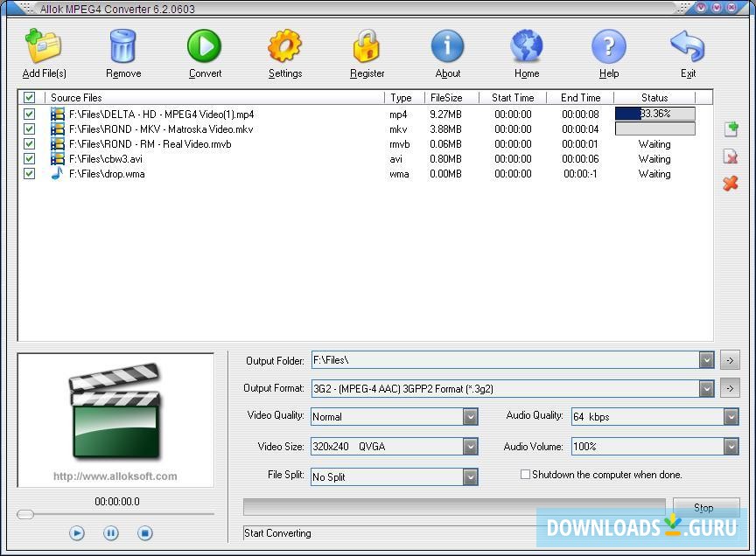
Task: Expand the Video Quality dropdown
Action: click(470, 417)
